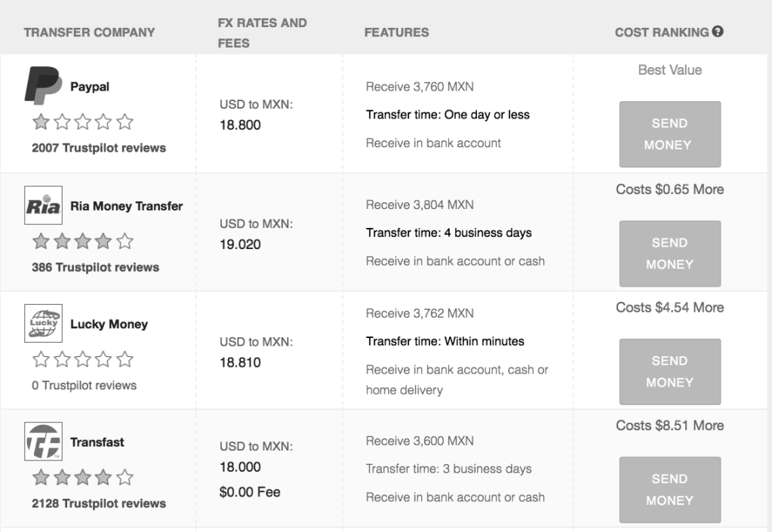Click the Ria Money Transfer logo
The image size is (772, 532).
pyautogui.click(x=44, y=204)
